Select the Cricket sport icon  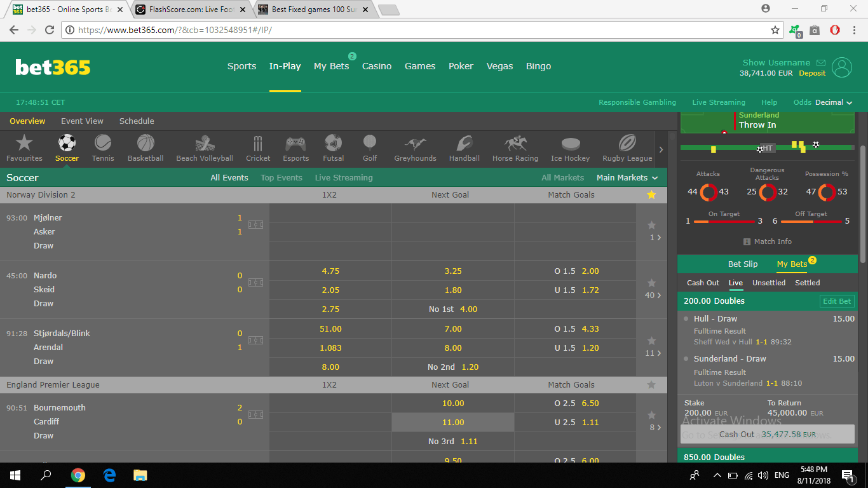click(258, 142)
